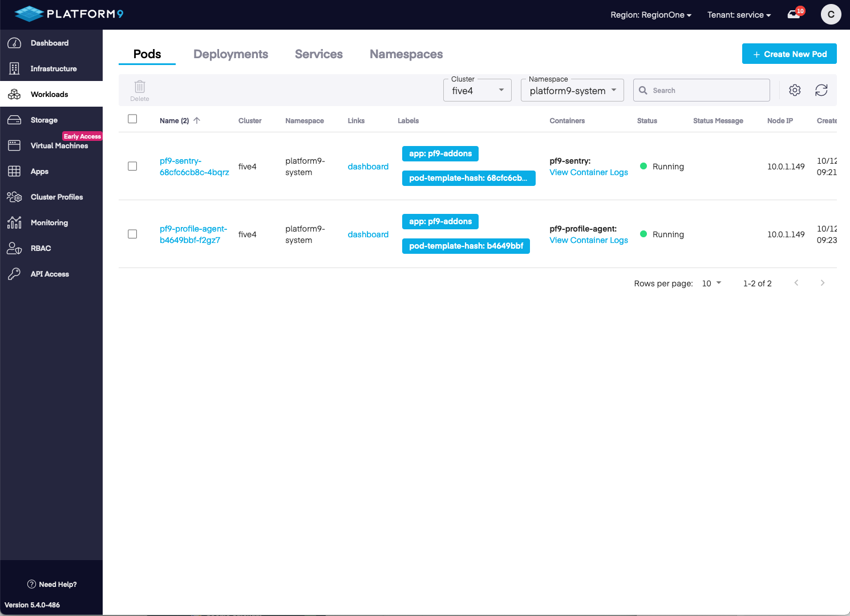This screenshot has width=850, height=616.
Task: Expand the Cluster dropdown showing five4
Action: pos(477,91)
